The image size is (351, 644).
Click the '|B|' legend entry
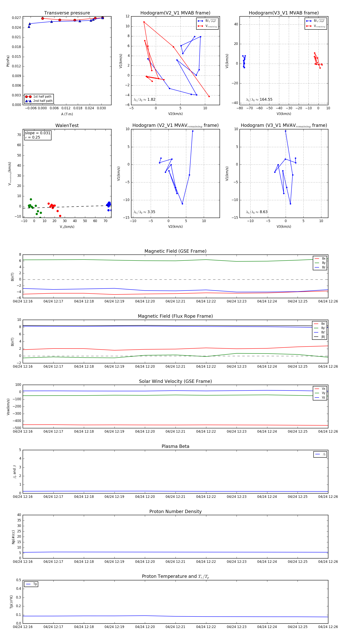(320, 337)
